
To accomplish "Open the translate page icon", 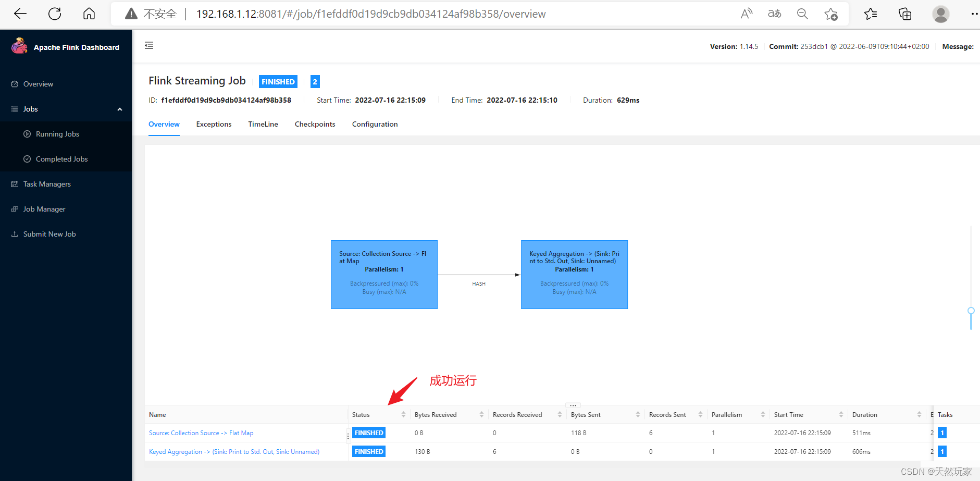I will pyautogui.click(x=775, y=14).
